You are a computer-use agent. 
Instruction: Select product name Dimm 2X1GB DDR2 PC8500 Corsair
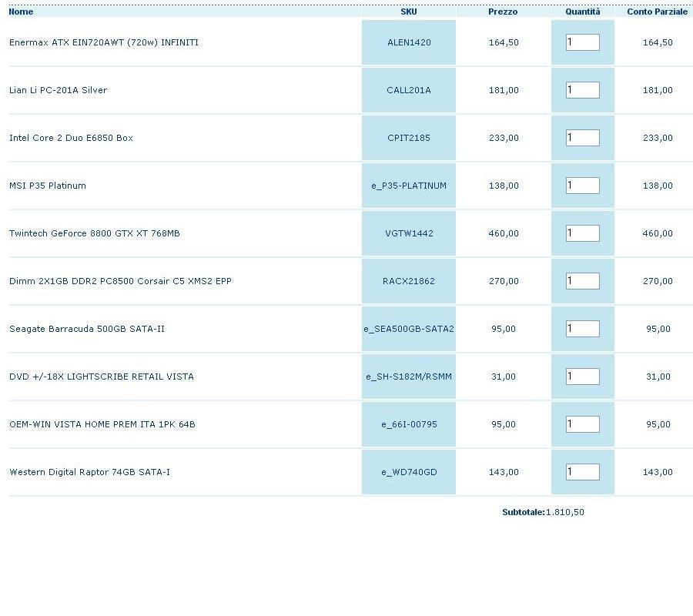[x=120, y=281]
